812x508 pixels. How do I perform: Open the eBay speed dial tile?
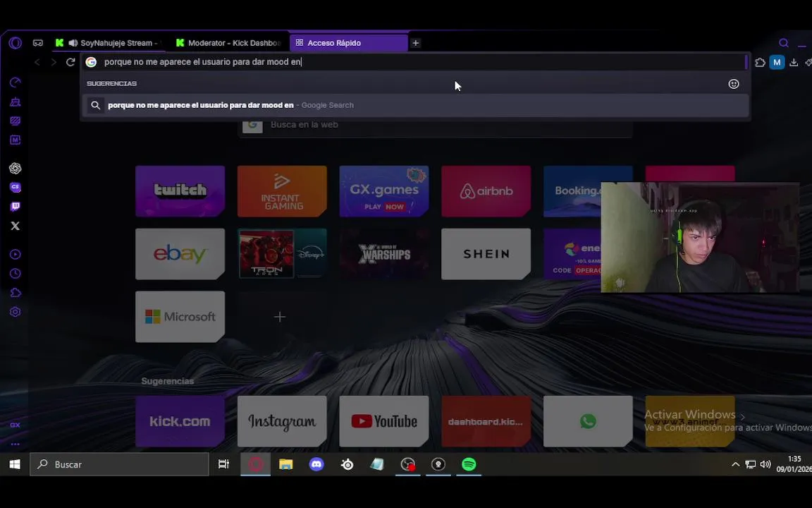point(180,254)
